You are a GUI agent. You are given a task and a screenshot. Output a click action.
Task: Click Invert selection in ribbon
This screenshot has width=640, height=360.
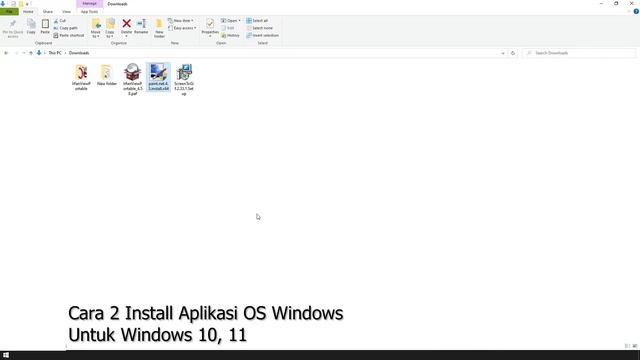[262, 36]
